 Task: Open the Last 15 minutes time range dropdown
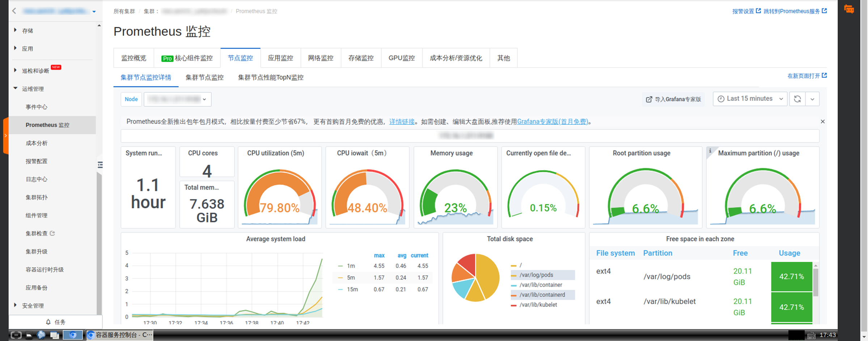[750, 99]
